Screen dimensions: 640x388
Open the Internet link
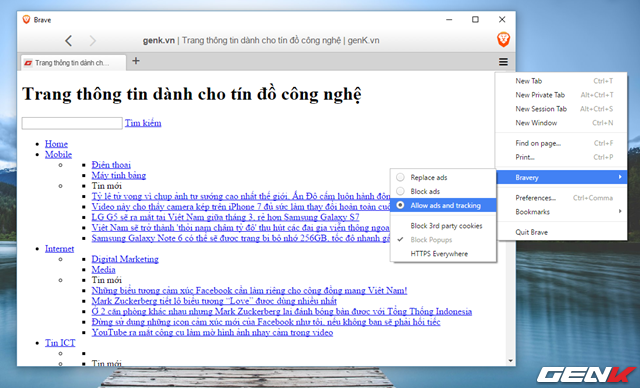[x=60, y=248]
